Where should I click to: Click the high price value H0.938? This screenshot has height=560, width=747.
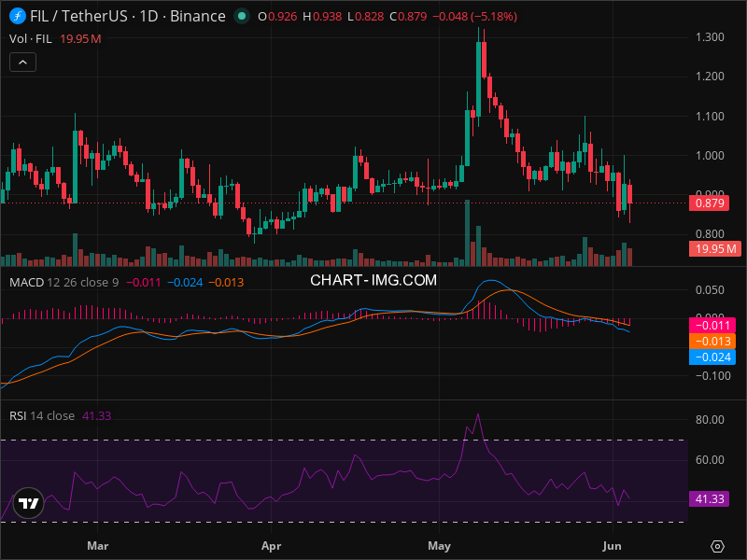pos(322,17)
